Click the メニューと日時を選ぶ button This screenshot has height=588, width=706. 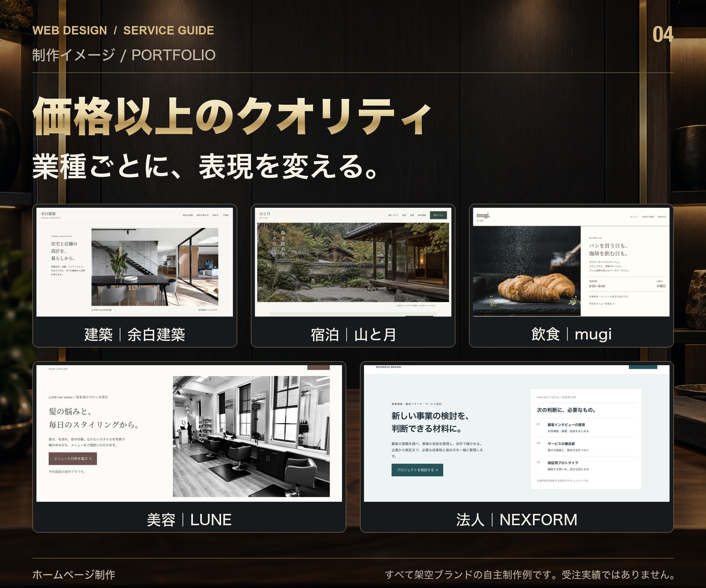73,458
